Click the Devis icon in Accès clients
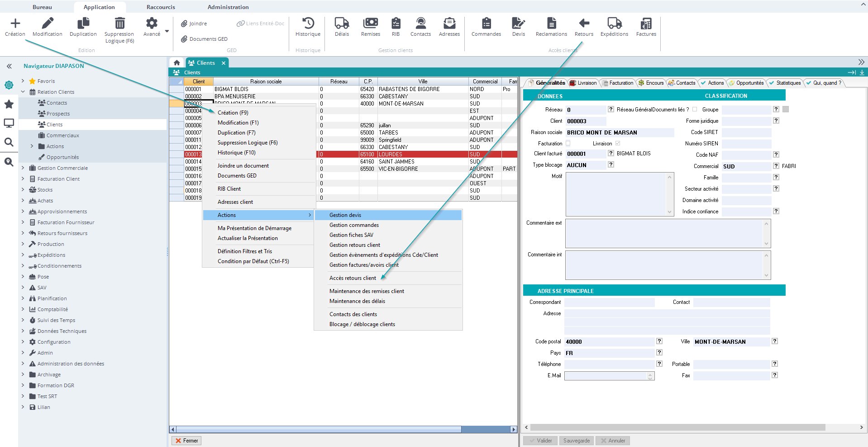This screenshot has height=447, width=868. [518, 24]
